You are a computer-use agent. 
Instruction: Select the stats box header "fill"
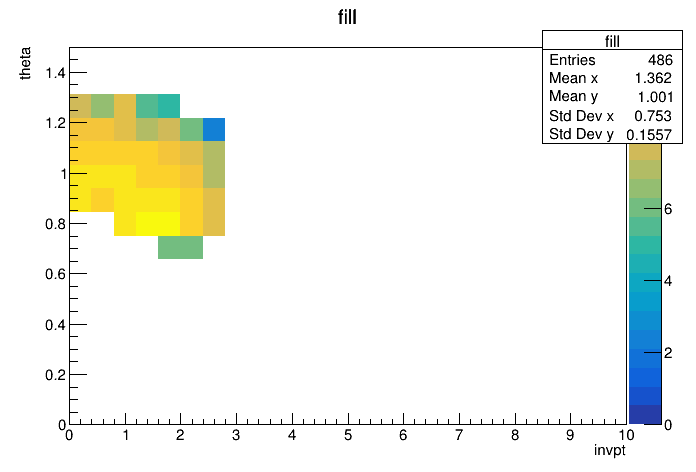tap(612, 41)
